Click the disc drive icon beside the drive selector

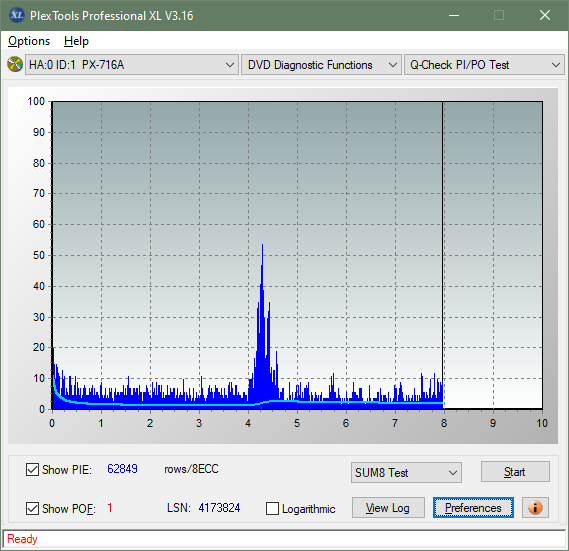coord(15,65)
